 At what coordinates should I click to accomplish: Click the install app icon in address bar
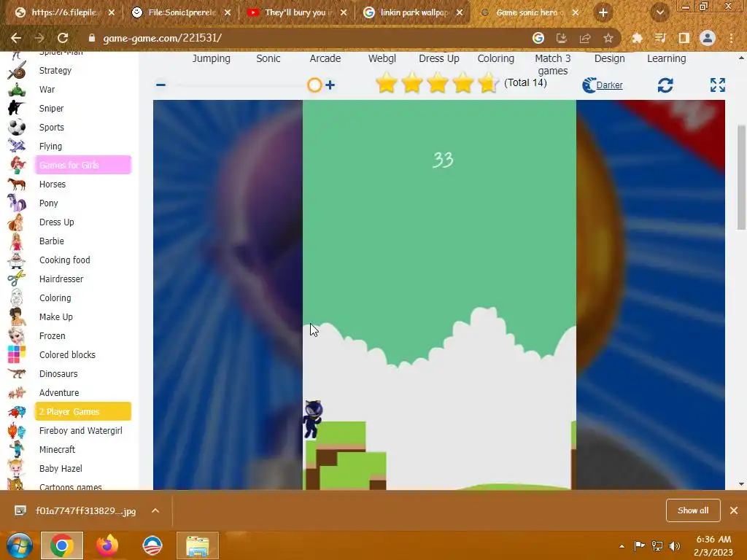[x=562, y=38]
